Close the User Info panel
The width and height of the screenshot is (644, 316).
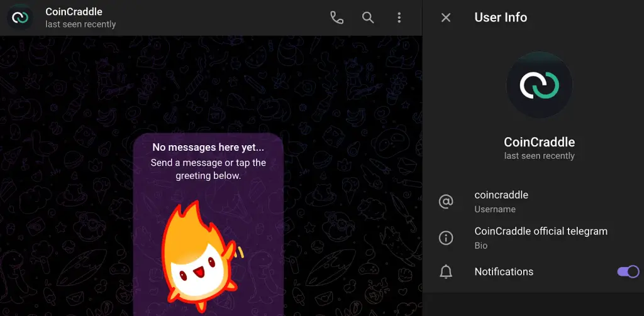coord(446,17)
